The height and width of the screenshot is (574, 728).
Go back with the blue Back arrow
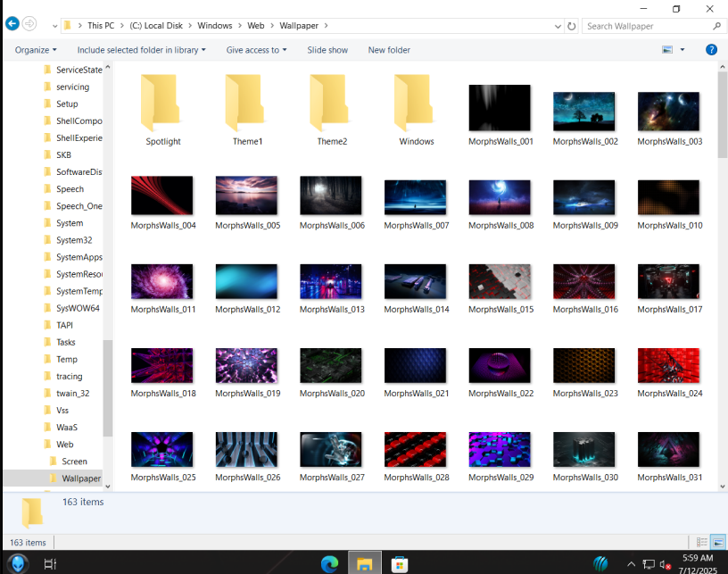pos(12,24)
